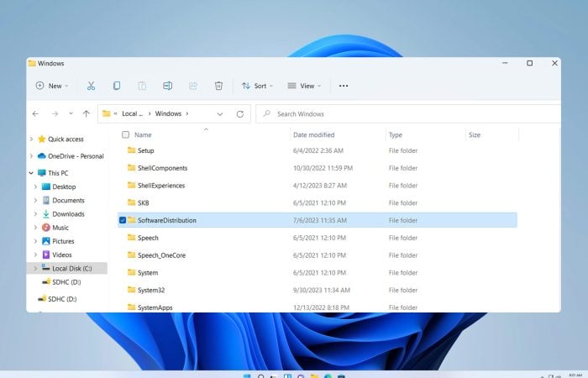The width and height of the screenshot is (588, 378).
Task: Uncheck the SoftwareDistribution row checkbox
Action: tap(123, 220)
